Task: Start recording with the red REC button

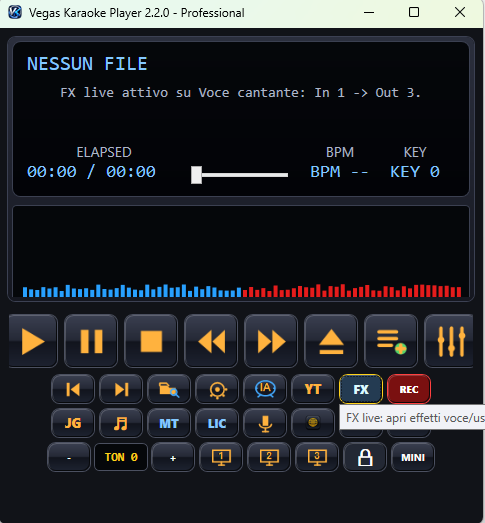Action: [409, 389]
